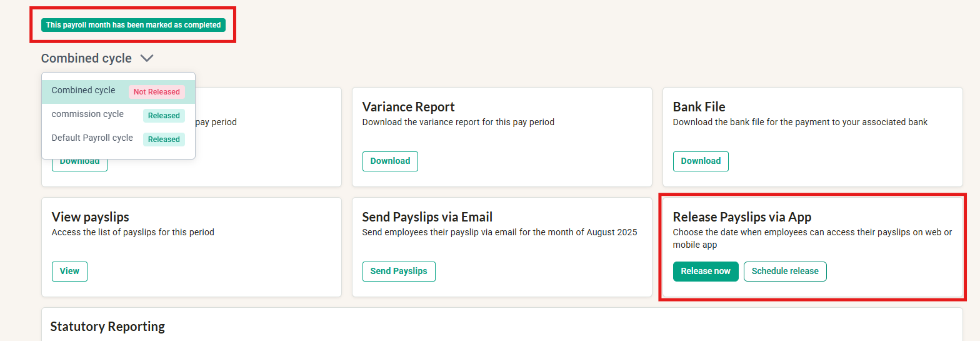
Task: Click the Variance Report card title
Action: click(x=409, y=106)
